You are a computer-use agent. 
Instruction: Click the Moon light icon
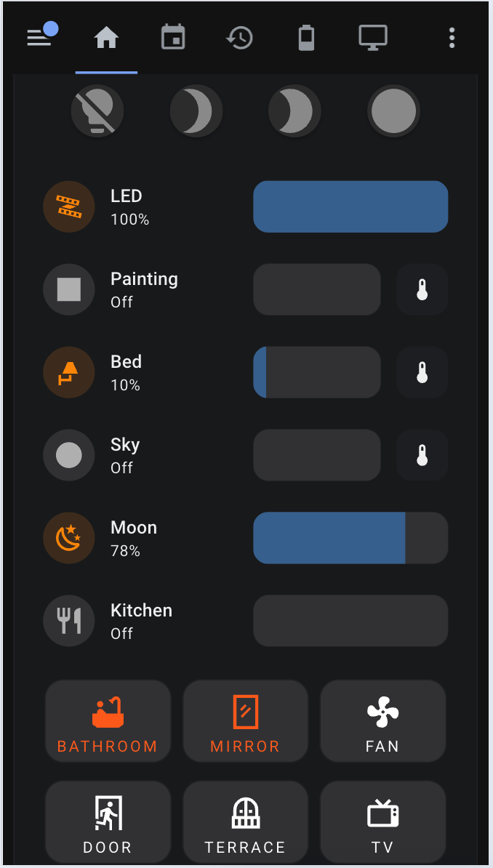[69, 538]
